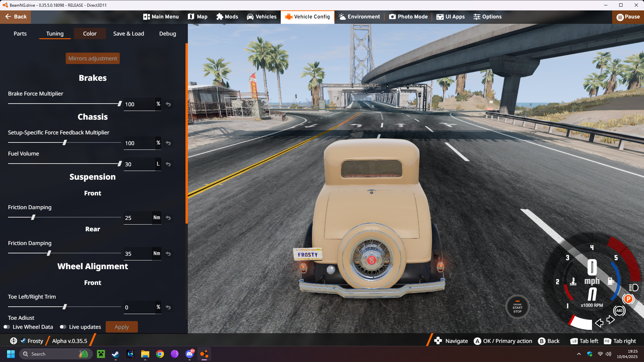This screenshot has width=644, height=362.
Task: Show hidden system tray icons chevron
Action: click(579, 354)
